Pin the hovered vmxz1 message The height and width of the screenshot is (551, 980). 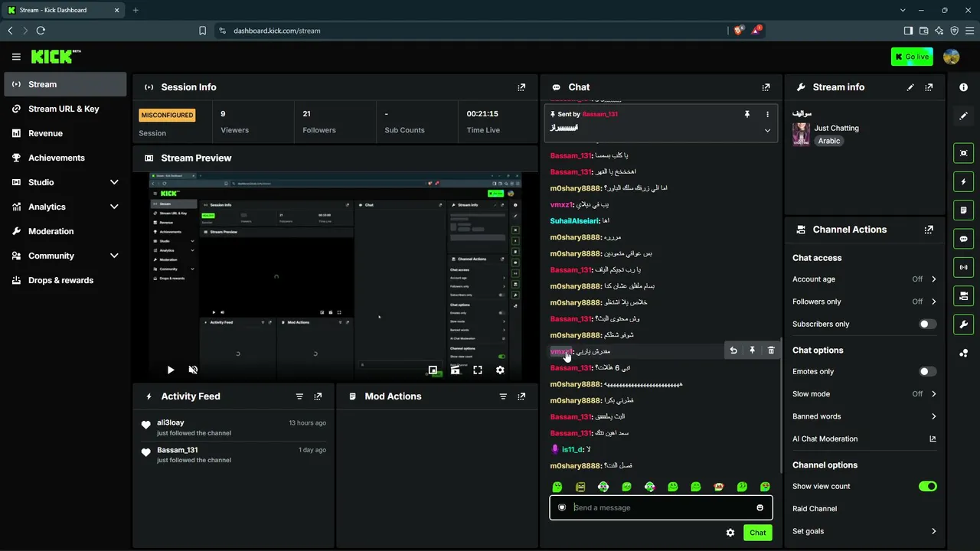[752, 350]
